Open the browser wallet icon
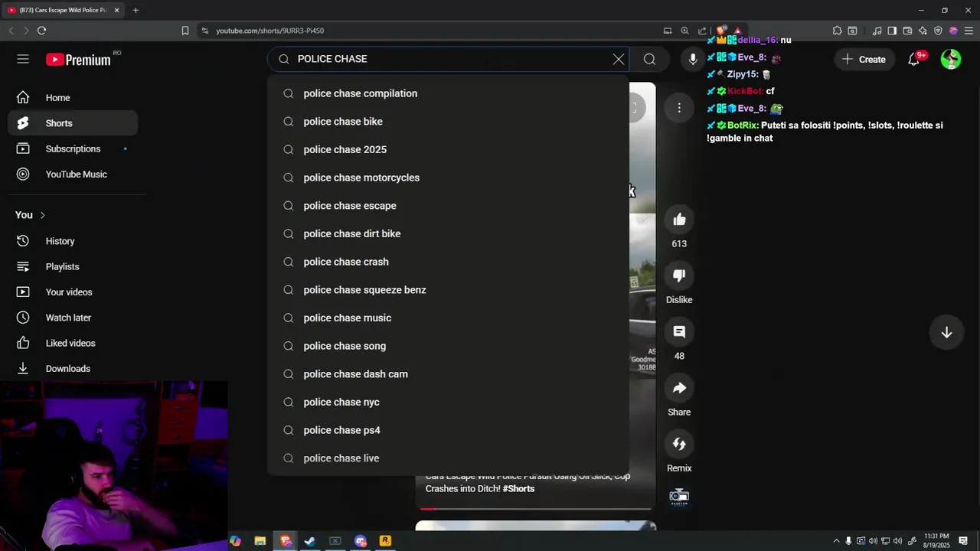 907,31
